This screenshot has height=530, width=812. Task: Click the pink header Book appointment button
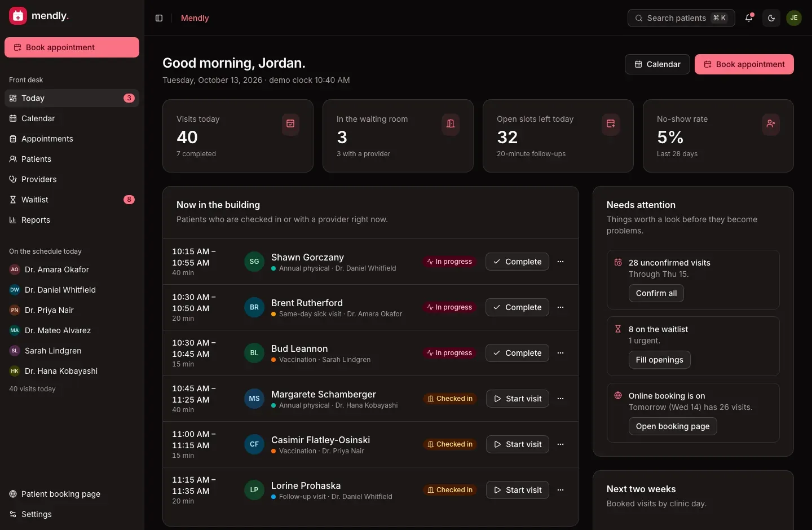pos(744,64)
